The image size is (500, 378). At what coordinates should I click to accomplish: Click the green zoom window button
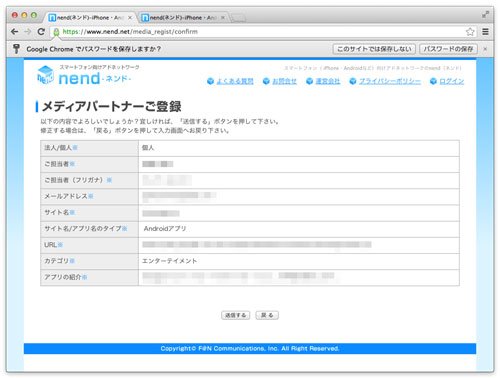(x=34, y=15)
